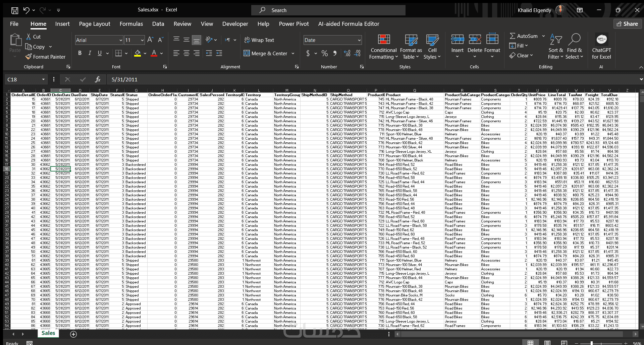Open the Conditional Formatting menu
The width and height of the screenshot is (644, 345).
coord(383,47)
